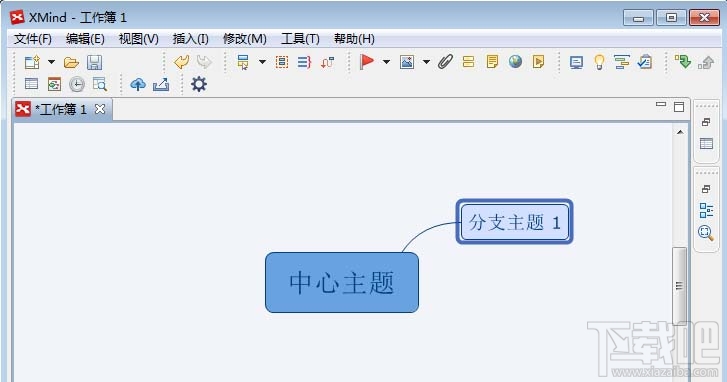The width and height of the screenshot is (727, 382).
Task: Click the greyed redo arrow
Action: (204, 62)
